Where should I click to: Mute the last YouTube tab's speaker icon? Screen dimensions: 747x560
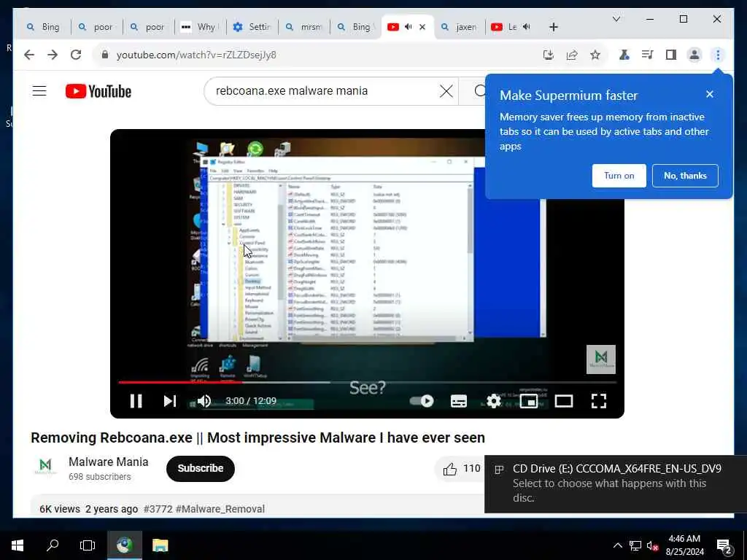(x=527, y=27)
